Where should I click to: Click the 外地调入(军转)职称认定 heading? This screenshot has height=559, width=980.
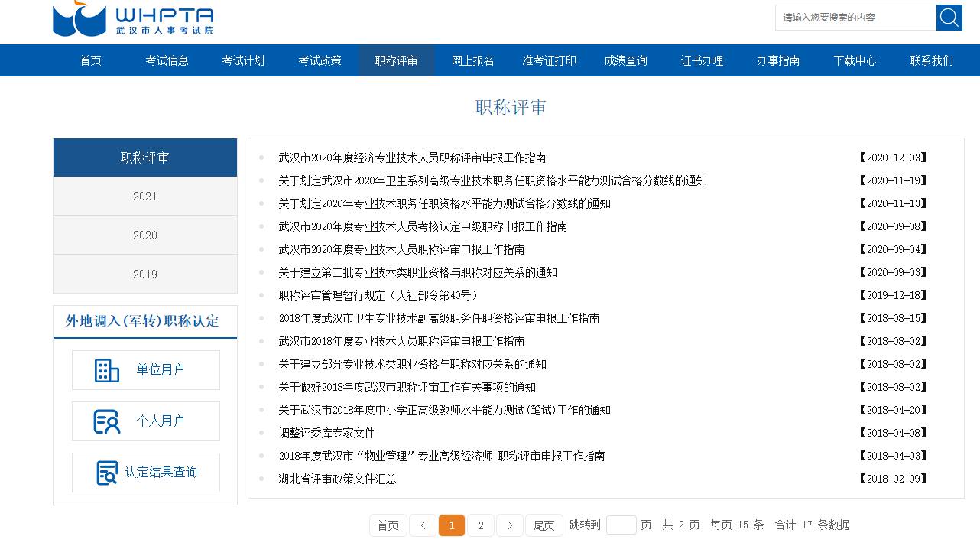[142, 321]
